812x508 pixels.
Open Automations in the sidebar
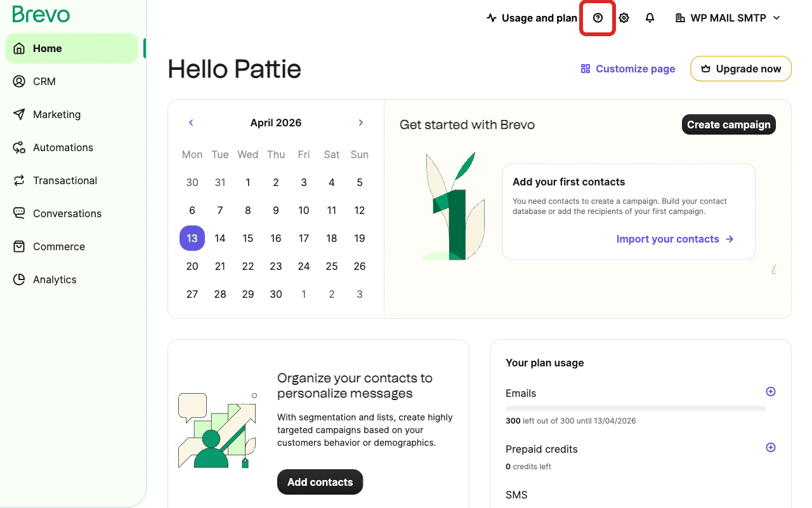pos(63,147)
